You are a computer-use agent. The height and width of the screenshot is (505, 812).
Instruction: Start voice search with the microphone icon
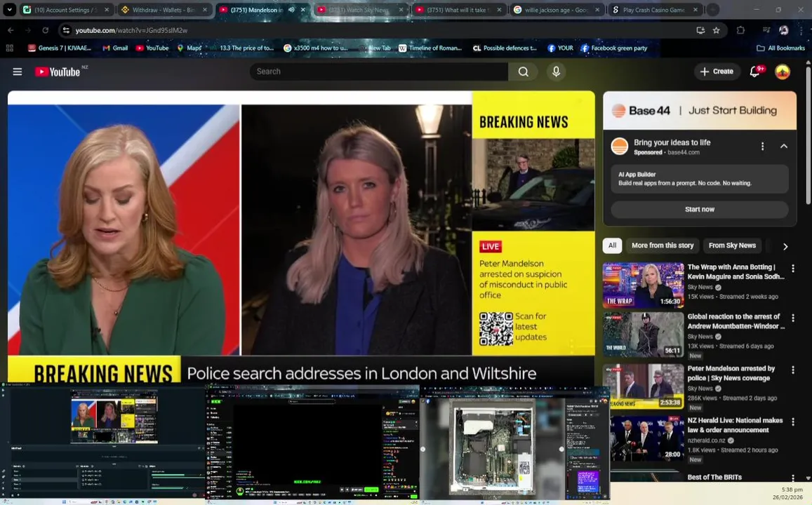pyautogui.click(x=556, y=72)
